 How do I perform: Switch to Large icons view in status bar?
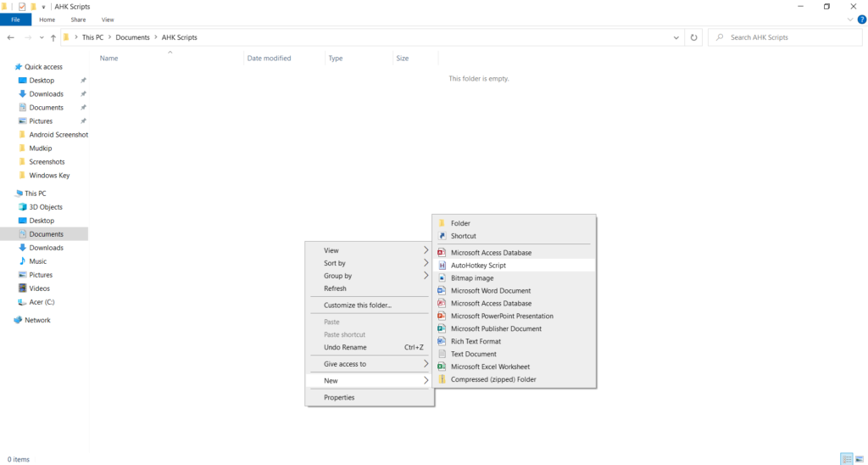click(x=860, y=459)
